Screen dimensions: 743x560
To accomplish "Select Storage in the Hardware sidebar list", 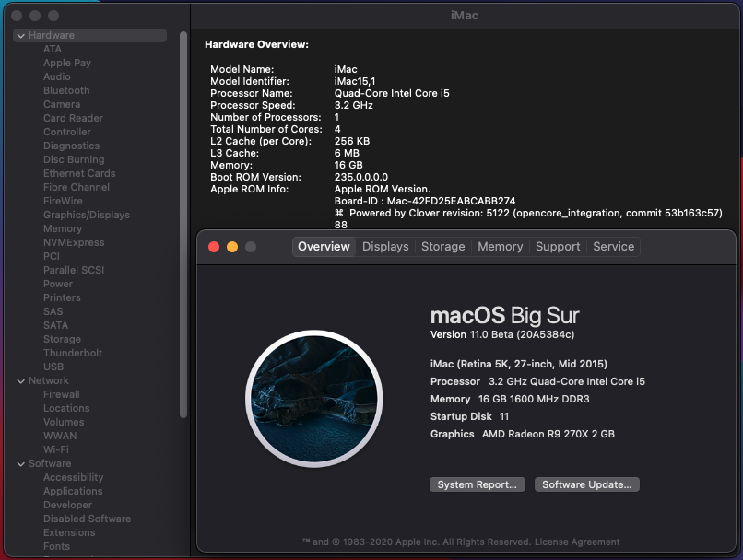I will click(x=62, y=339).
